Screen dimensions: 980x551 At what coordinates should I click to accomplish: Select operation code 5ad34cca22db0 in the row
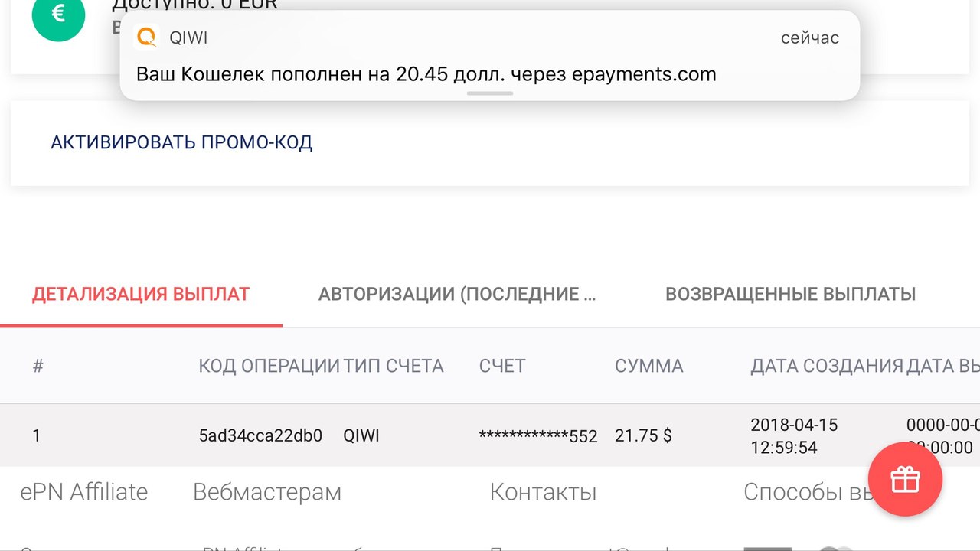[260, 435]
